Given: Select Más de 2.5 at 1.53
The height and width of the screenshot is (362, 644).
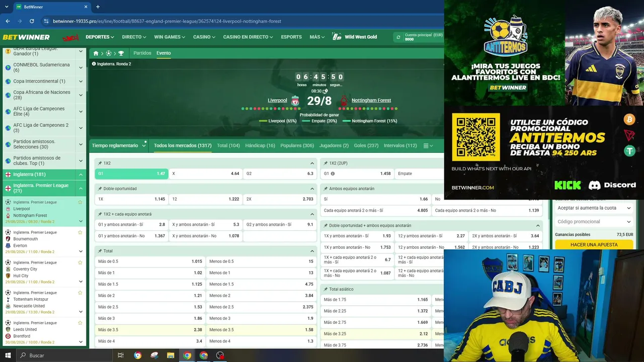Looking at the screenshot, I should coord(150,307).
